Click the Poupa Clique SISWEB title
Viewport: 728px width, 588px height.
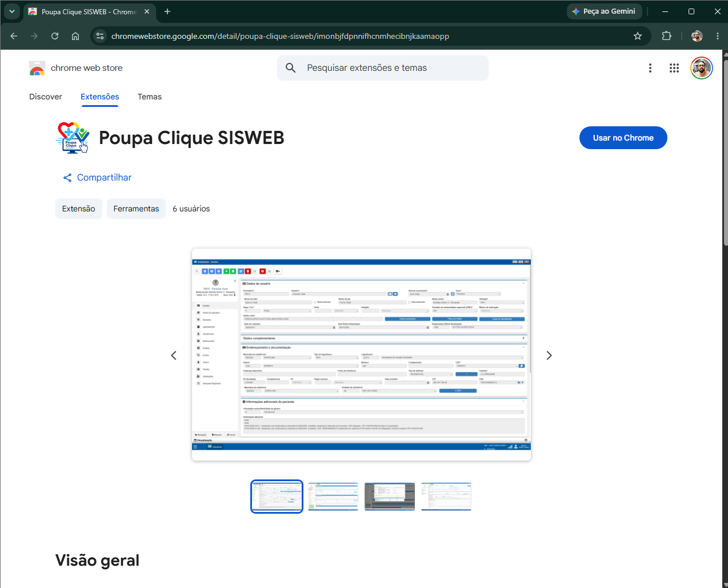pos(191,138)
